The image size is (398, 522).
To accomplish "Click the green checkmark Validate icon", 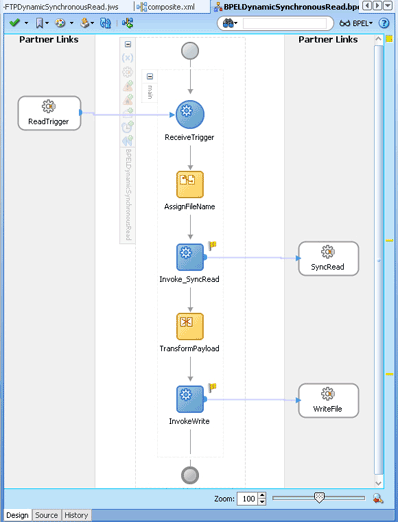I will click(14, 23).
